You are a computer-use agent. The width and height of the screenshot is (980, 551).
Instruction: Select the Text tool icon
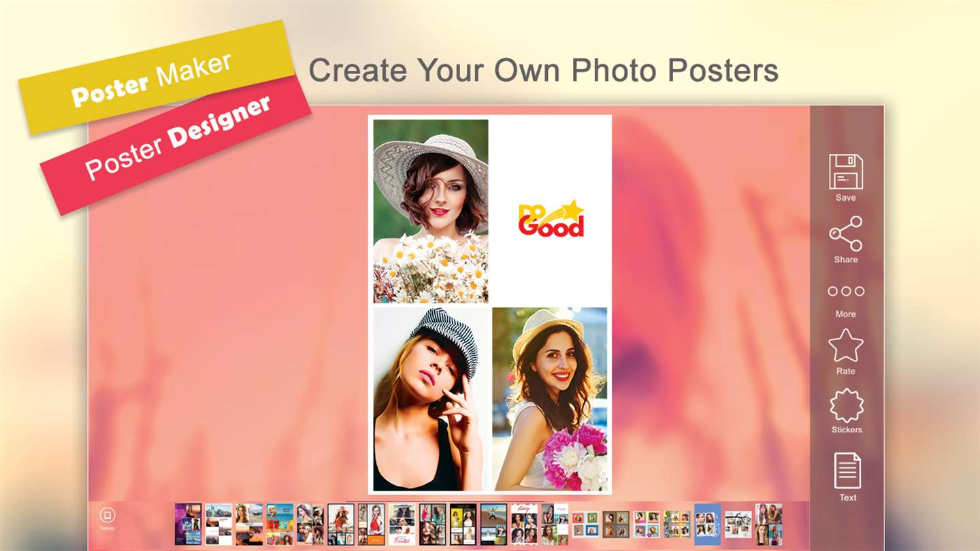click(x=847, y=471)
